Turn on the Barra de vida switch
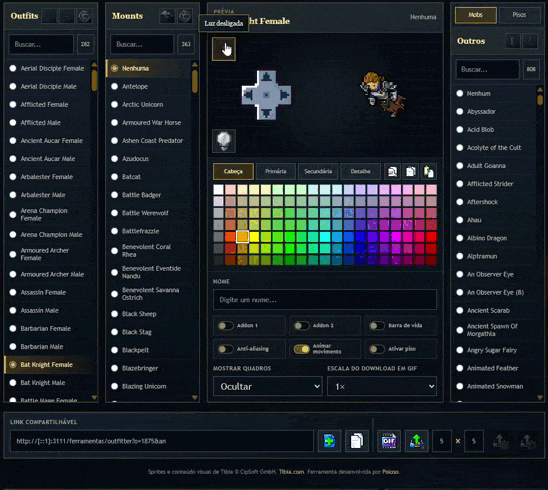Image resolution: width=548 pixels, height=490 pixels. pyautogui.click(x=377, y=325)
